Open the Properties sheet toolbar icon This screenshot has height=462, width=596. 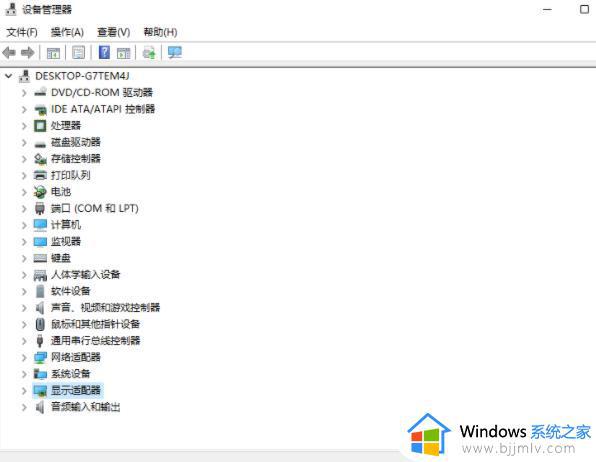tap(78, 53)
